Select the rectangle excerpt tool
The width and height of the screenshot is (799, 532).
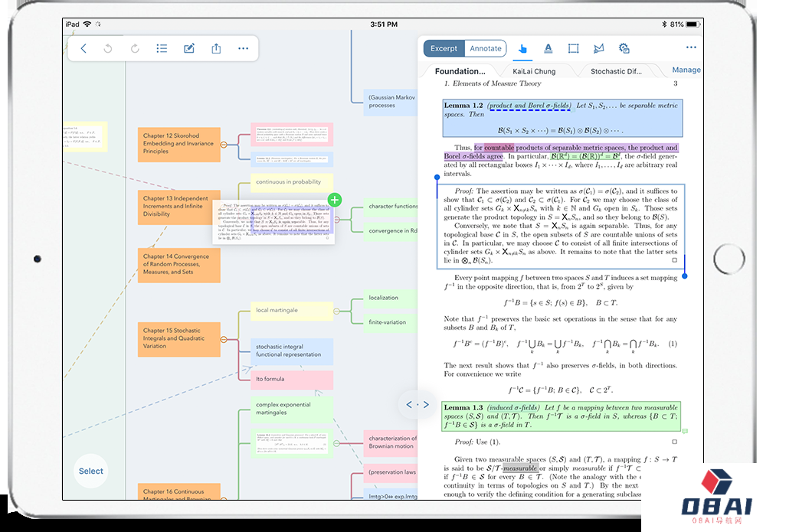(x=573, y=48)
